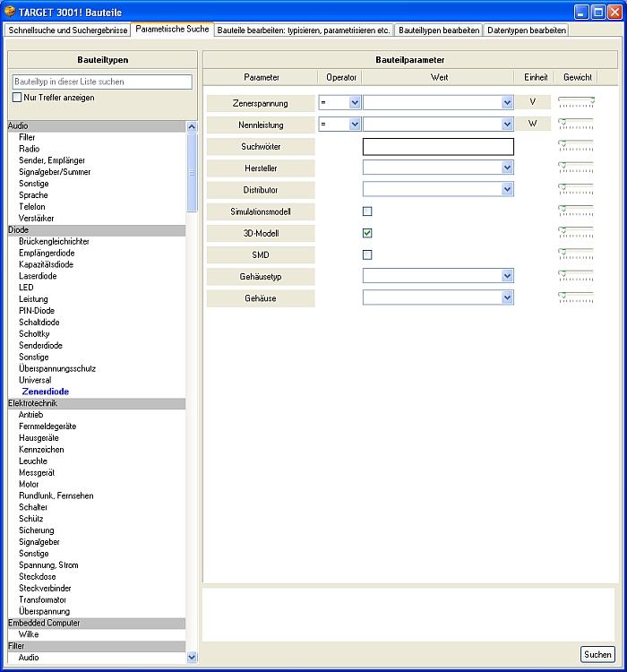Click the Suchwörter text field
Image resolution: width=627 pixels, height=672 pixels.
438,146
